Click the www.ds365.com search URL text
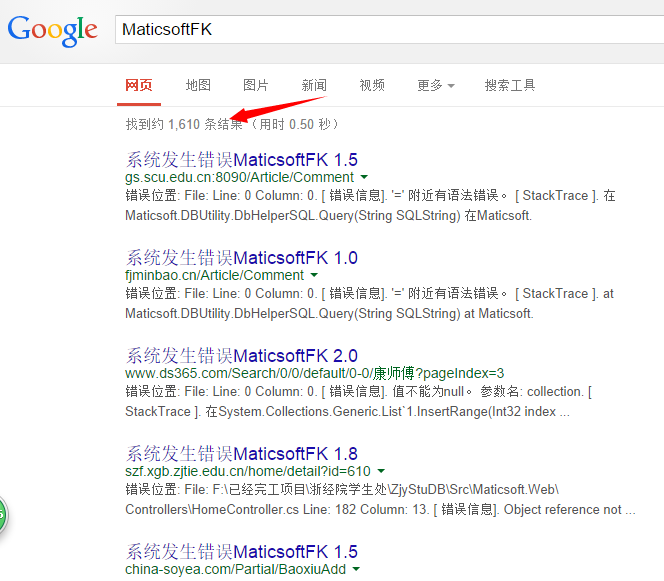 point(315,373)
